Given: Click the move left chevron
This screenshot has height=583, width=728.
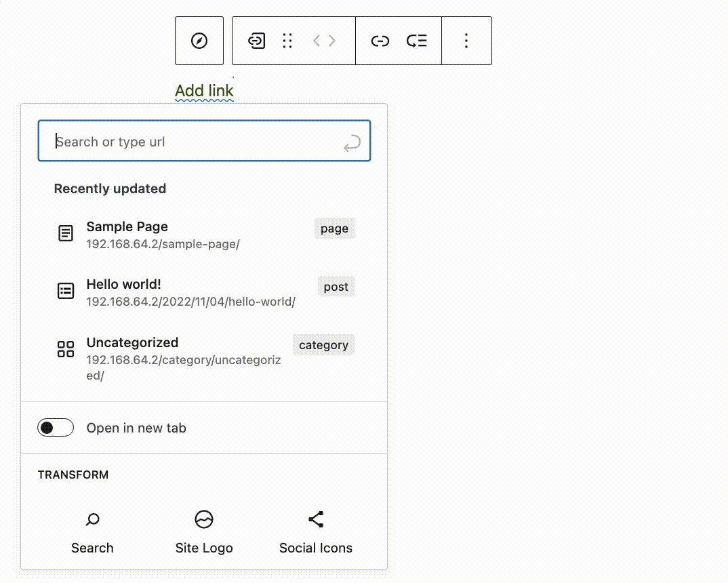Looking at the screenshot, I should click(316, 41).
